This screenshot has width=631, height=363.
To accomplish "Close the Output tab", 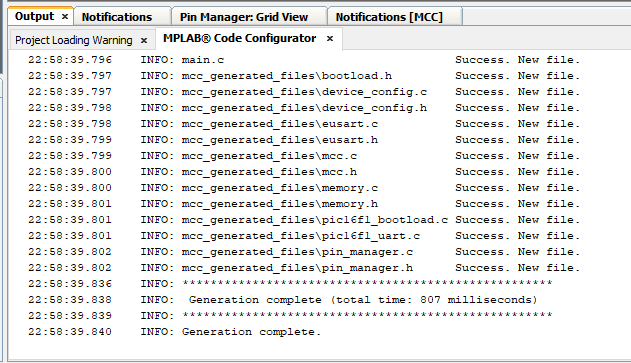I will click(x=65, y=17).
